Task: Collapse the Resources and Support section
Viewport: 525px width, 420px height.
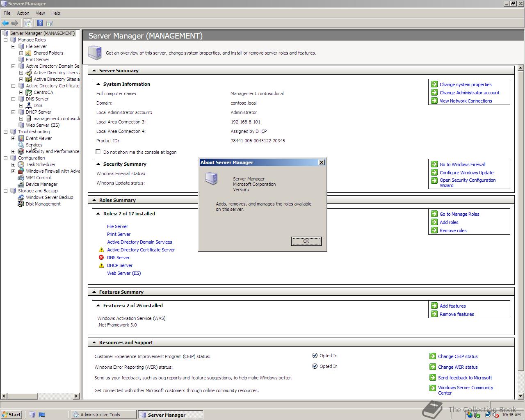Action: [x=94, y=342]
